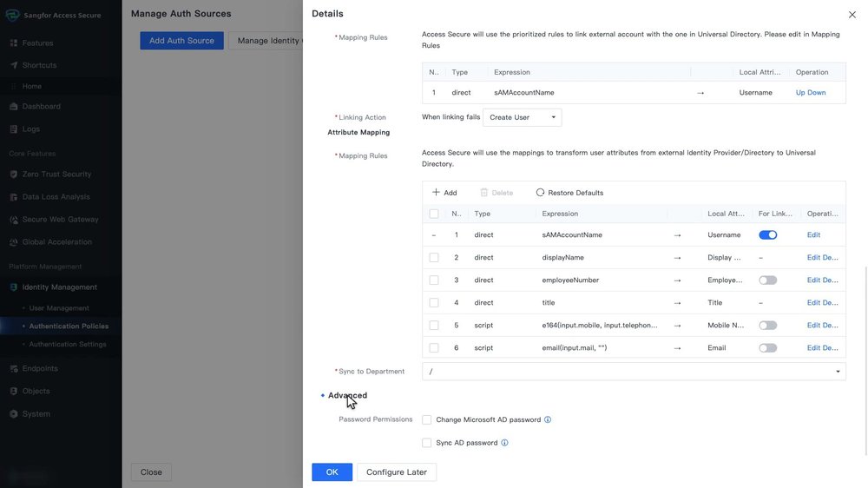Enable the For Linking switch for Mobile Number row
This screenshot has height=488, width=868.
click(768, 325)
